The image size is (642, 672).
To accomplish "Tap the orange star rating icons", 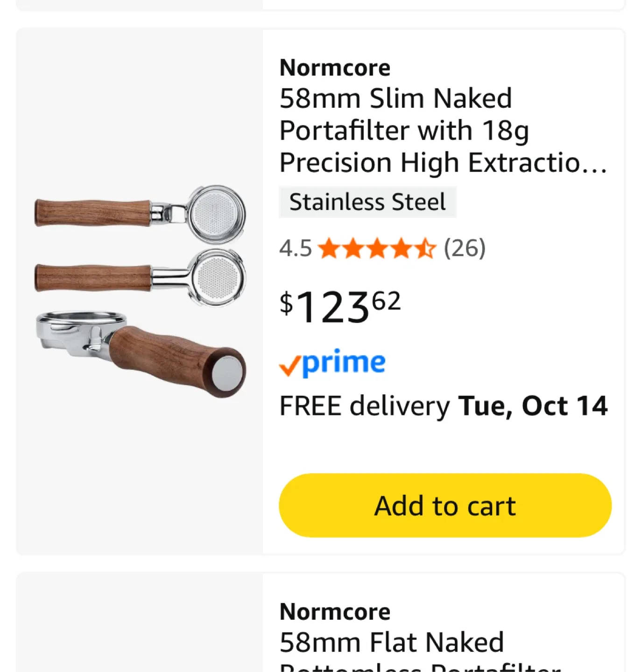I will 377,248.
